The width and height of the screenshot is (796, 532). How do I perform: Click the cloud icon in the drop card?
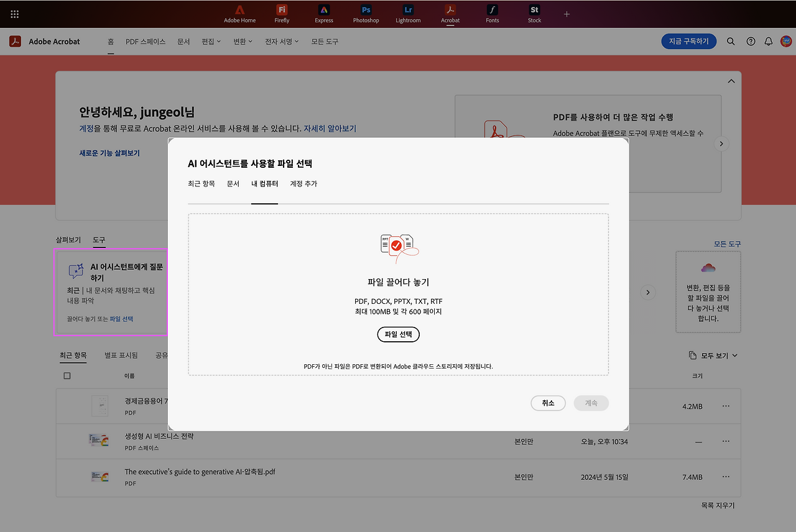[708, 268]
